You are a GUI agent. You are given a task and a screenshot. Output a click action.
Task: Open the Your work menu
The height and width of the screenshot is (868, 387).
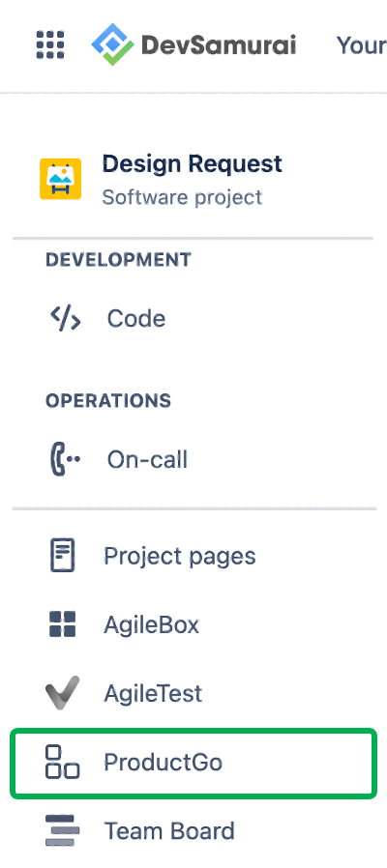click(x=361, y=45)
